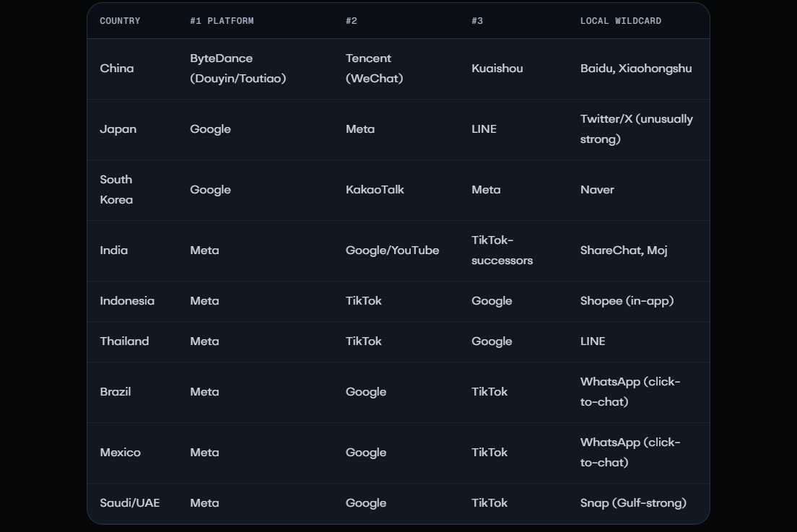Select the Indonesia country cell
Image resolution: width=797 pixels, height=532 pixels.
(x=127, y=301)
